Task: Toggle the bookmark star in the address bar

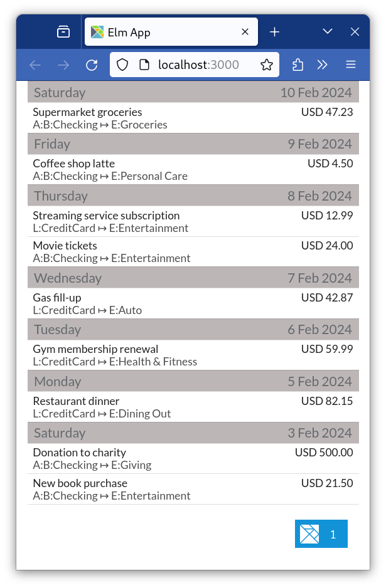Action: (266, 65)
